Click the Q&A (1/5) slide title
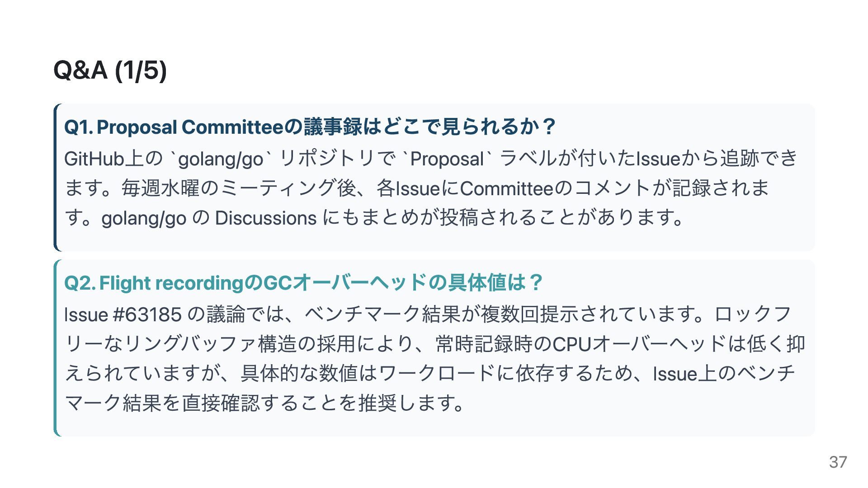This screenshot has height=488, width=868. 110,70
